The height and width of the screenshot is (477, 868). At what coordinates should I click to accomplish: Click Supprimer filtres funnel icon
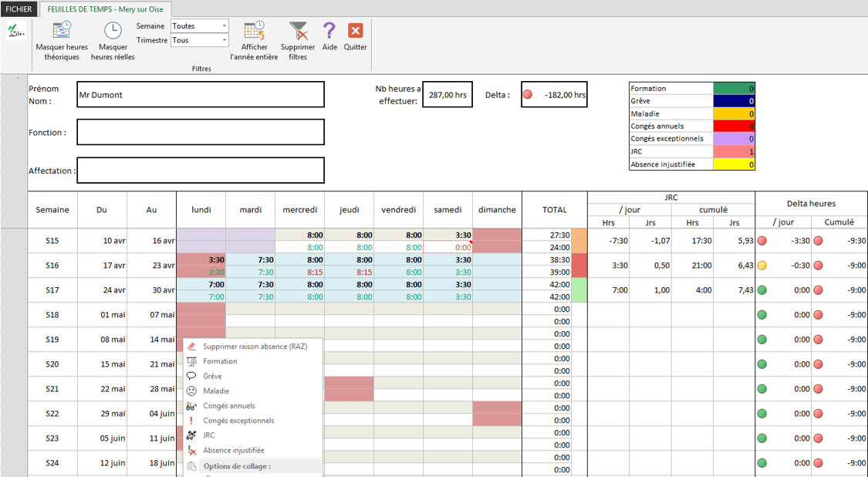(298, 31)
